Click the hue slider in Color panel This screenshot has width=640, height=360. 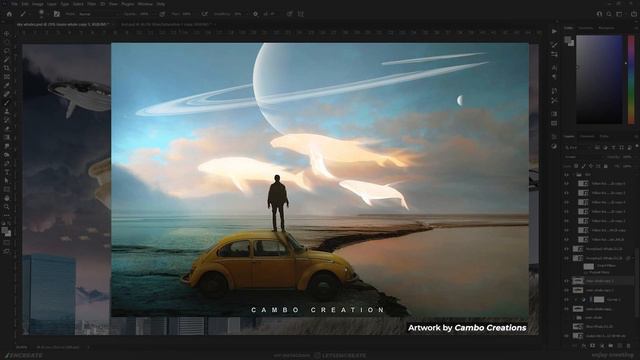(631, 80)
